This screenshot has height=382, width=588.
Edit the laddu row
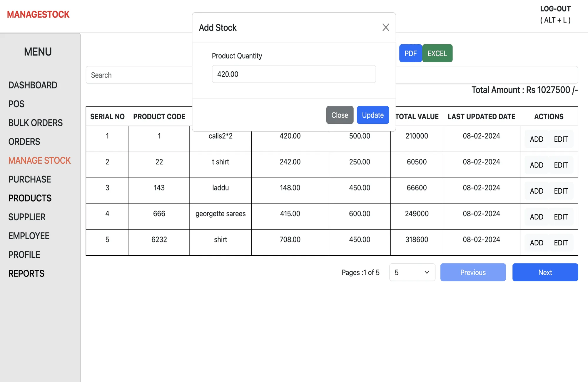click(x=561, y=191)
